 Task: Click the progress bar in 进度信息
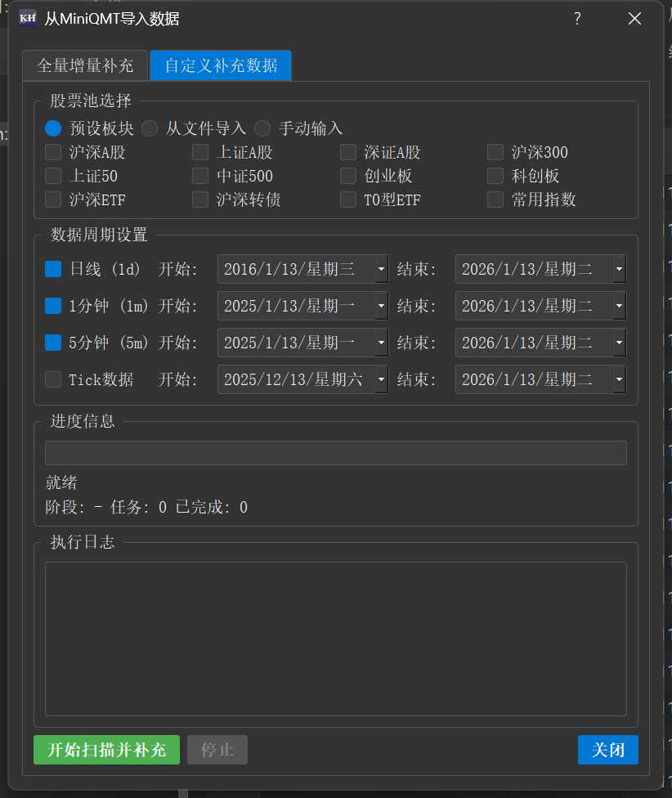[335, 453]
